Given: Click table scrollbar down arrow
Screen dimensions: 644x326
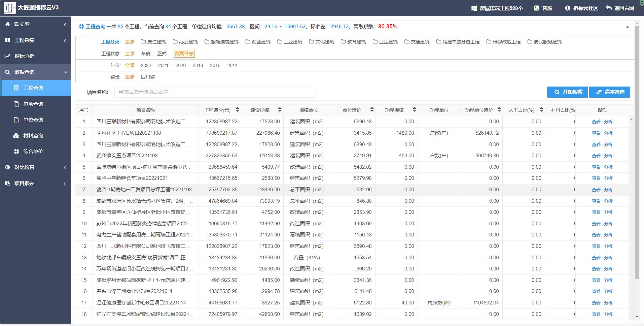Looking at the screenshot, I should click(637, 317).
